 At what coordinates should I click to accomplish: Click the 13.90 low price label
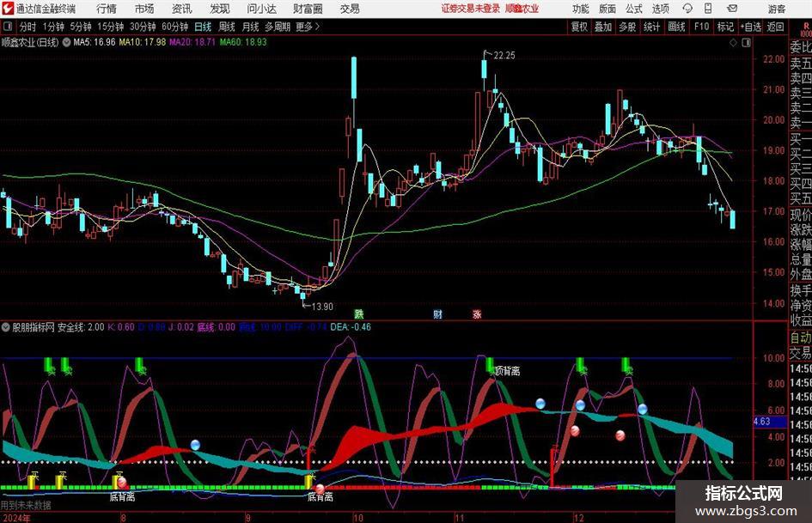point(322,307)
